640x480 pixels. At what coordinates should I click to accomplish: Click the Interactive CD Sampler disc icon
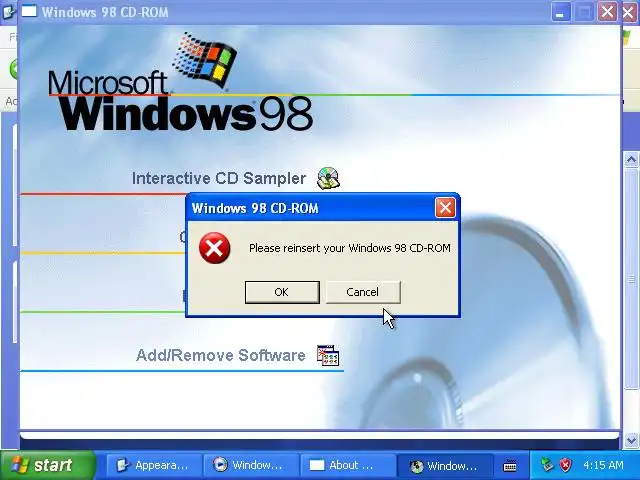coord(328,178)
